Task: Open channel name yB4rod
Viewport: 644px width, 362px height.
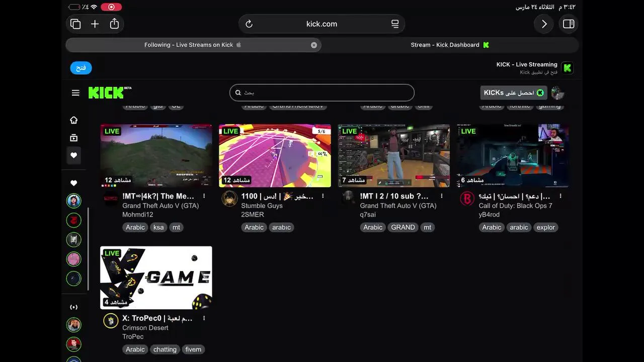Action: (x=489, y=215)
